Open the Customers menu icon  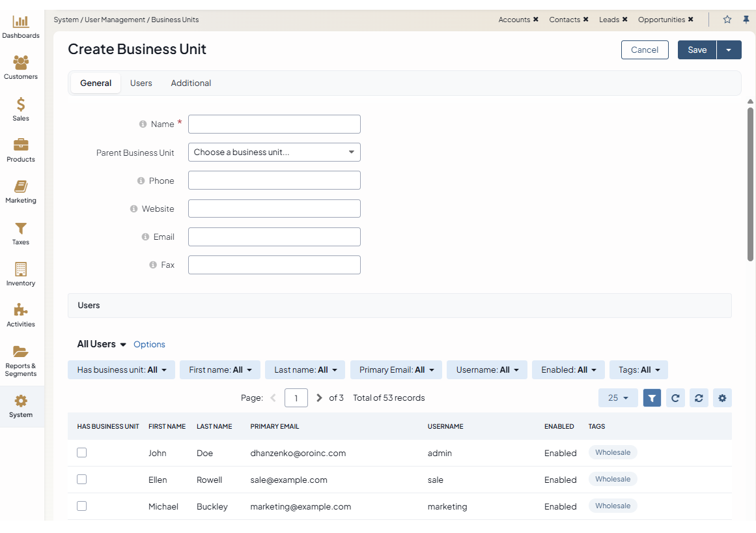[21, 63]
